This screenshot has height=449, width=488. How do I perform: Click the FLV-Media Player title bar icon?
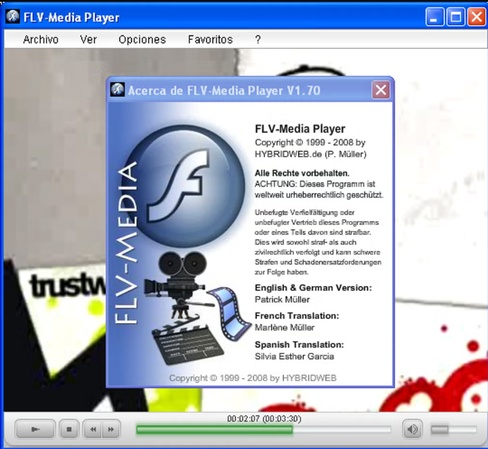tap(13, 16)
